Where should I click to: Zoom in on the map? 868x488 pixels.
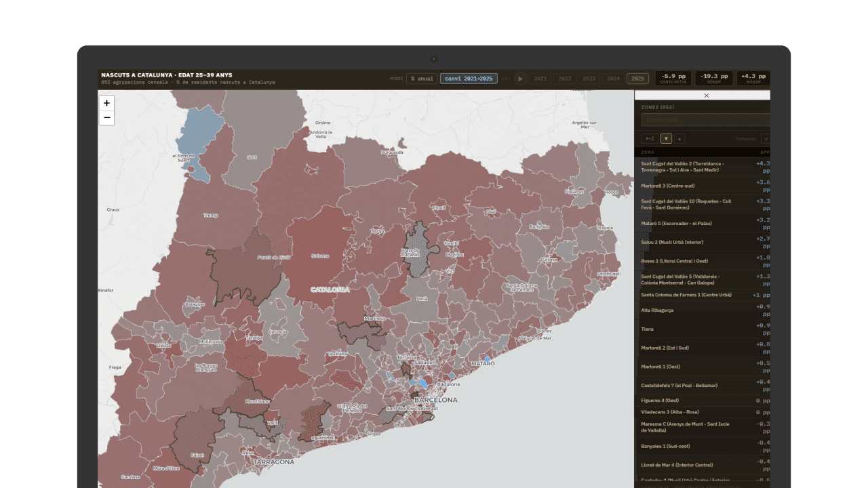[x=106, y=103]
